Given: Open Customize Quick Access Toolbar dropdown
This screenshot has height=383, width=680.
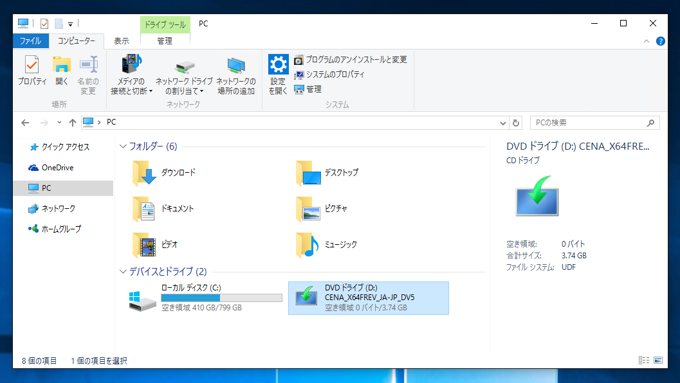Looking at the screenshot, I should point(70,24).
